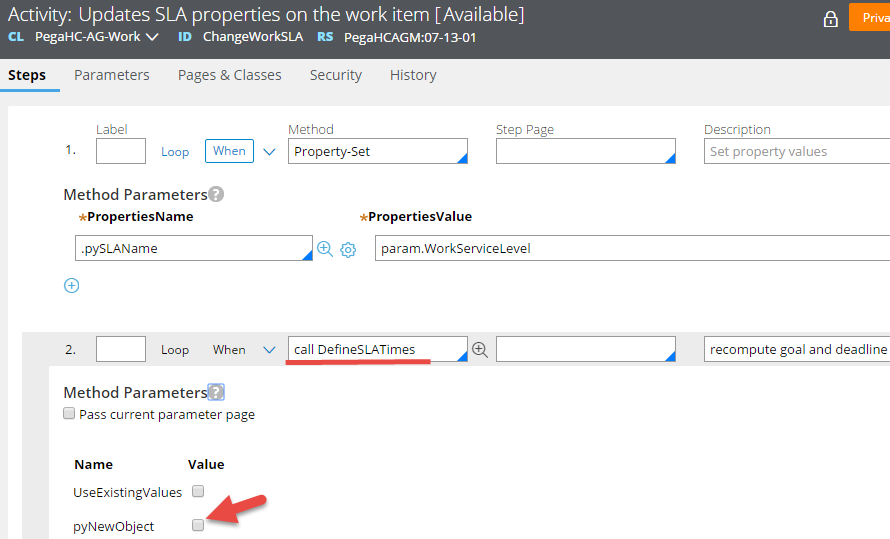Click Loop link in step 1
The width and height of the screenshot is (890, 539).
175,151
